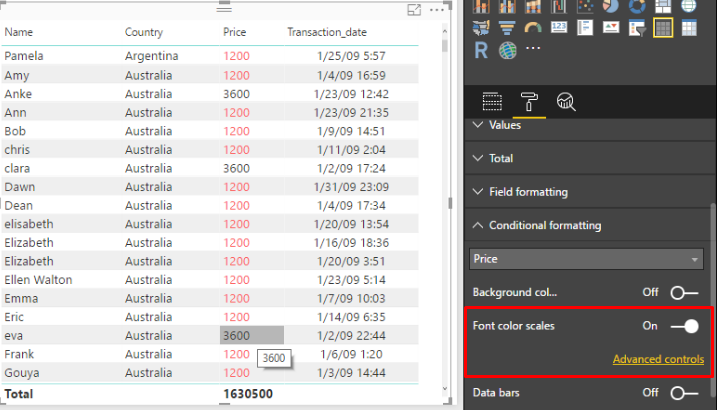The image size is (717, 410).
Task: Enable the Background color scales toggle
Action: pyautogui.click(x=684, y=292)
